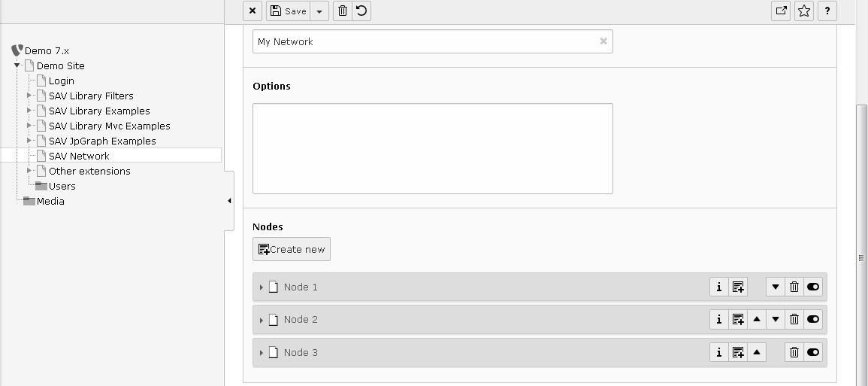Click the Create new button

(x=292, y=249)
